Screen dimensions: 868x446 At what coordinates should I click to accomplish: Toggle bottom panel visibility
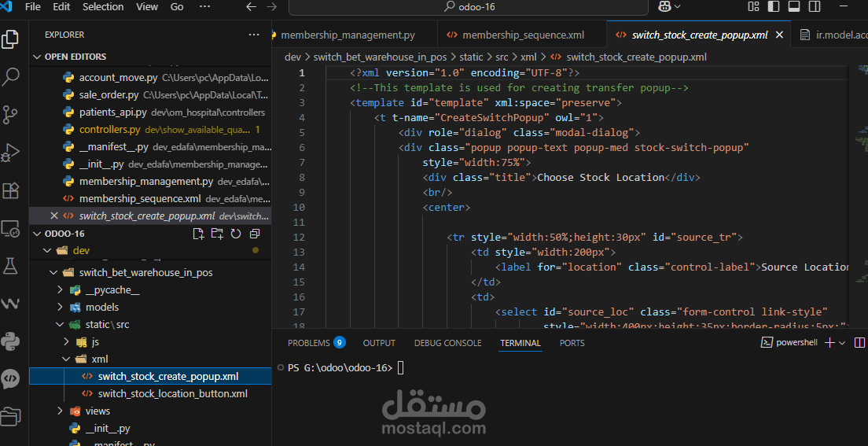pyautogui.click(x=794, y=6)
